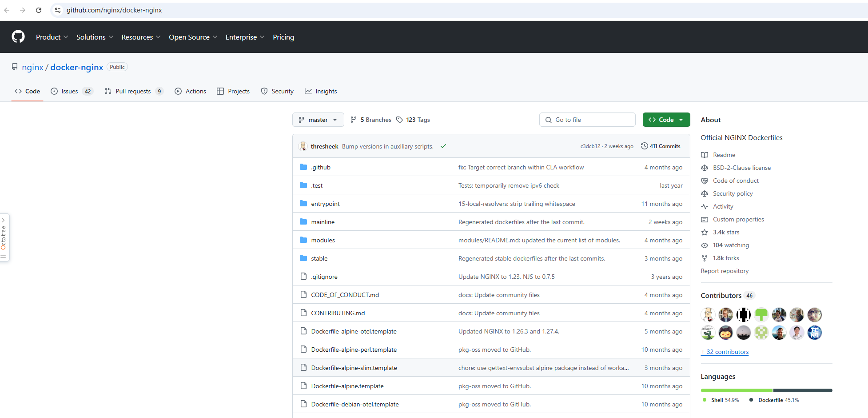The height and width of the screenshot is (418, 868).
Task: Click the Custom properties icon
Action: pyautogui.click(x=705, y=219)
